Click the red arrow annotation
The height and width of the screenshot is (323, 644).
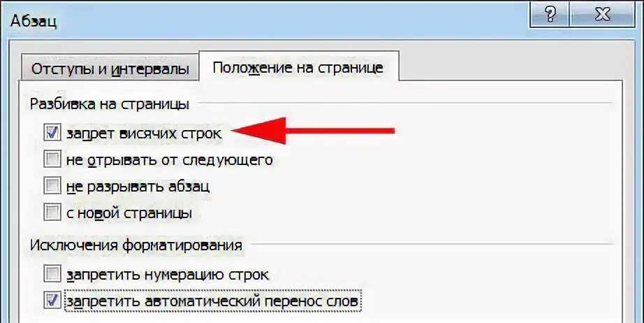coord(313,131)
